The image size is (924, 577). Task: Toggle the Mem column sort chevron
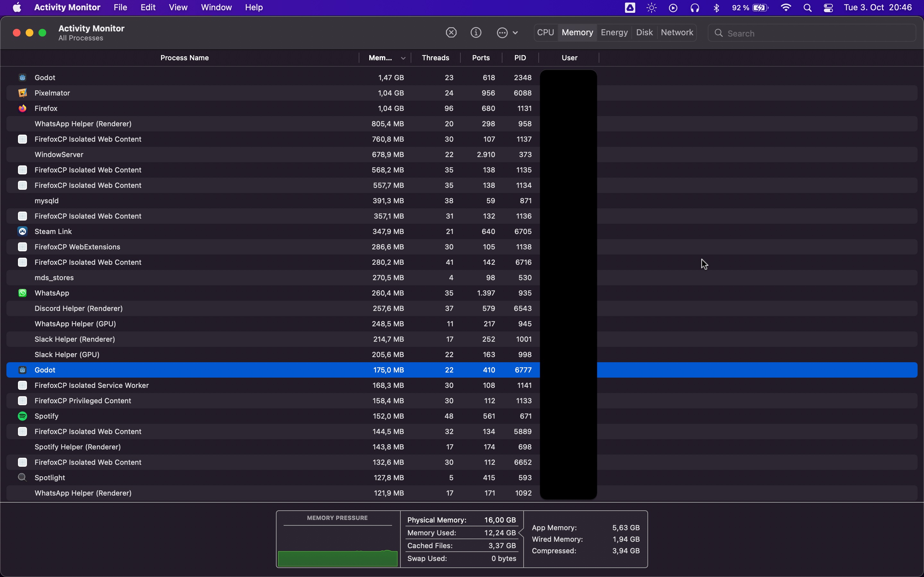click(x=404, y=58)
